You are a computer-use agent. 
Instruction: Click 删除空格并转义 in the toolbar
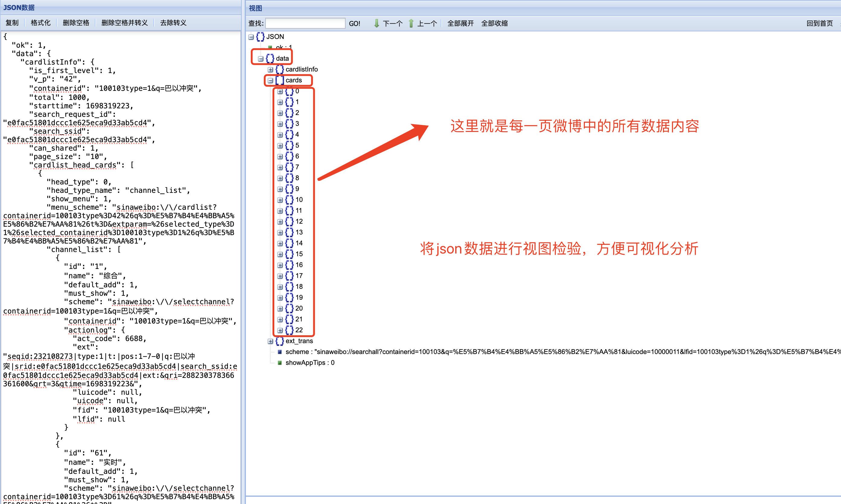point(124,23)
